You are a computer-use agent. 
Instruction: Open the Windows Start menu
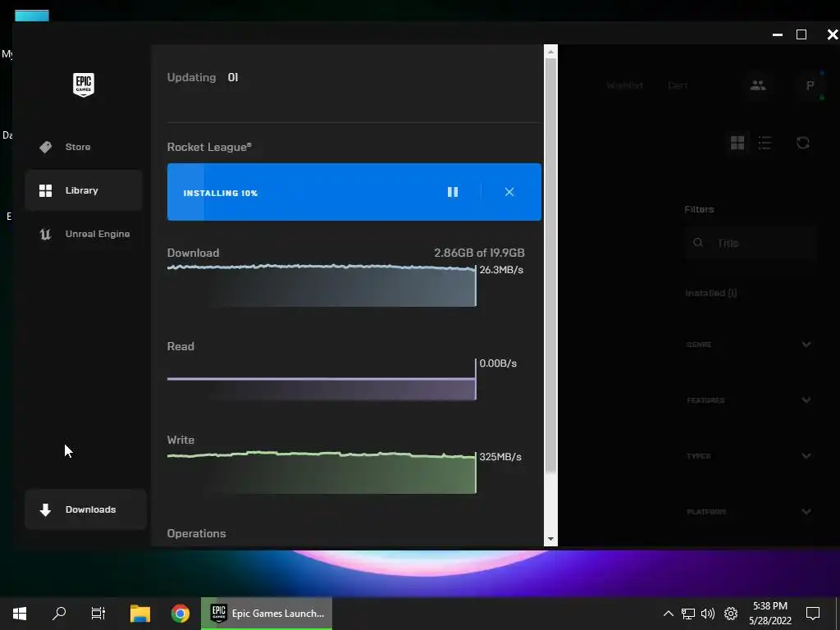coord(20,614)
